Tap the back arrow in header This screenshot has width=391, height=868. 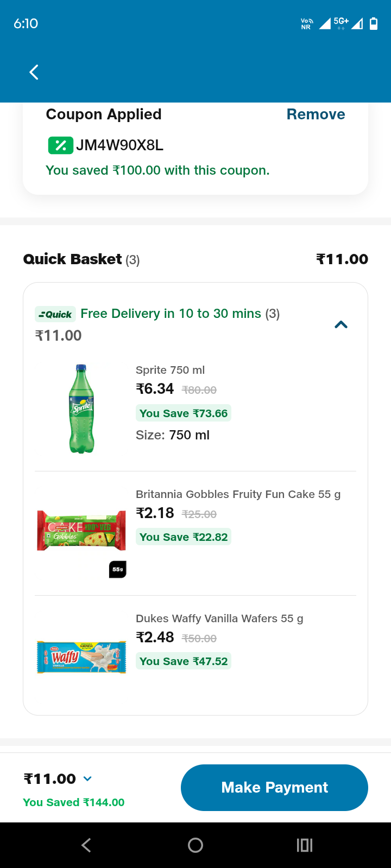[x=34, y=72]
